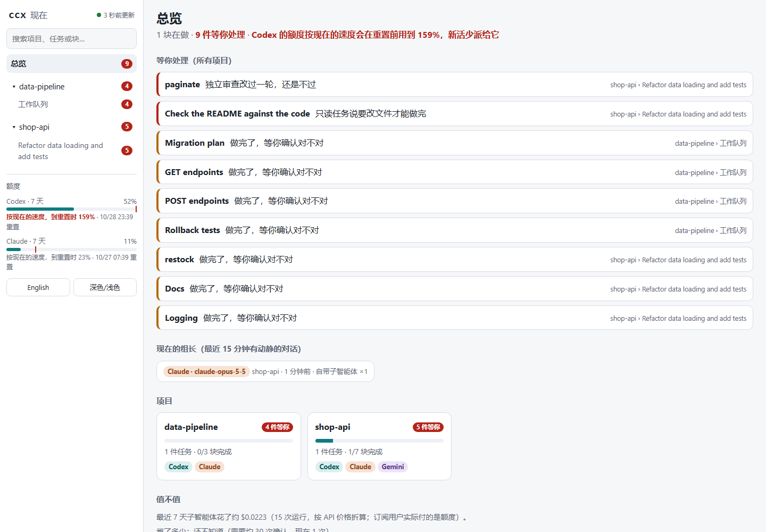Click the shop-api completion progress bar

tap(379, 441)
